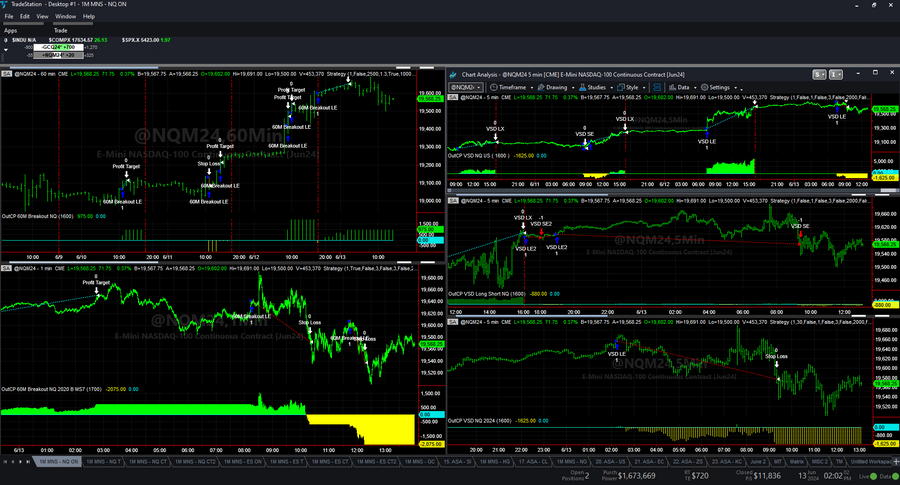Click the green Live status indicator
This screenshot has height=485, width=900.
coord(873,476)
